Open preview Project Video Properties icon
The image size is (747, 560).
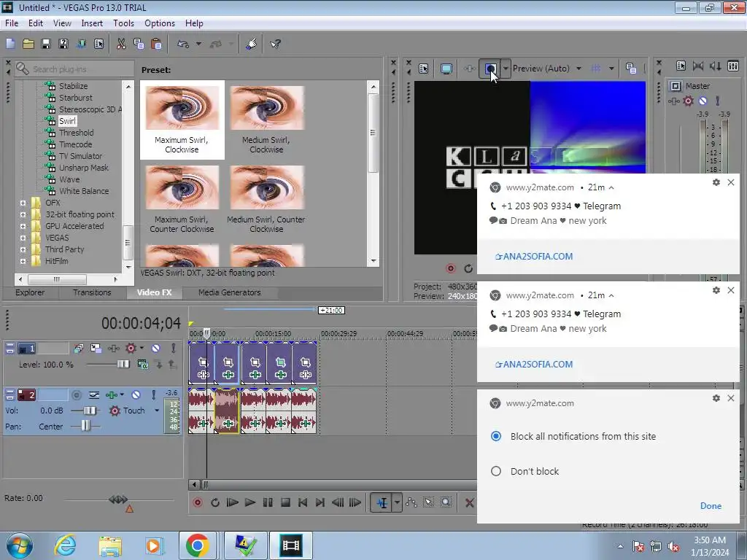click(x=424, y=69)
